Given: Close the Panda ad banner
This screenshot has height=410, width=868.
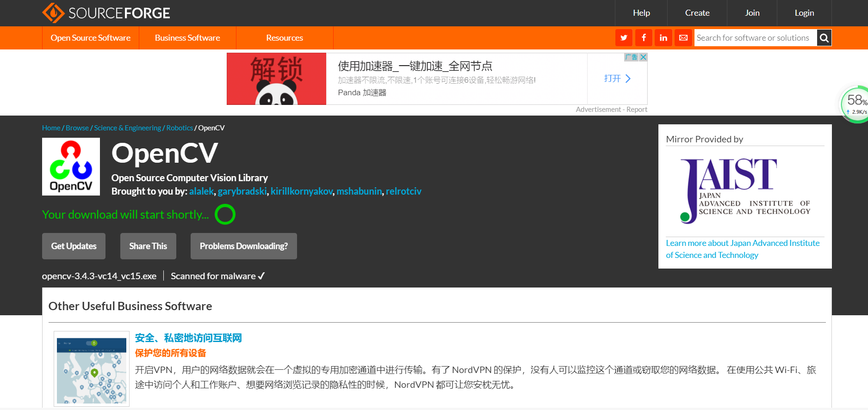Looking at the screenshot, I should pyautogui.click(x=643, y=57).
